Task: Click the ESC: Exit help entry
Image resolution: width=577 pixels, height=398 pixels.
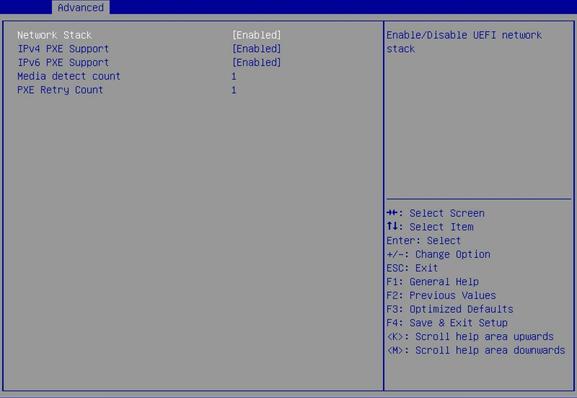Action: click(412, 268)
